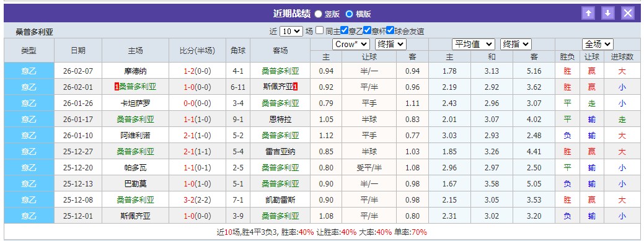Image resolution: width=644 pixels, height=241 pixels.
Task: Open the 终指 dropdown beside Crow*
Action: coord(390,45)
